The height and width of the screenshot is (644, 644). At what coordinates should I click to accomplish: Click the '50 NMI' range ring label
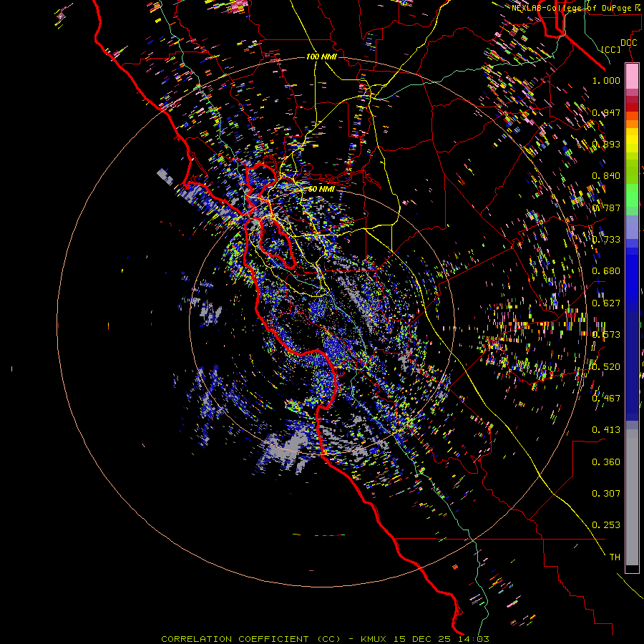click(x=321, y=189)
